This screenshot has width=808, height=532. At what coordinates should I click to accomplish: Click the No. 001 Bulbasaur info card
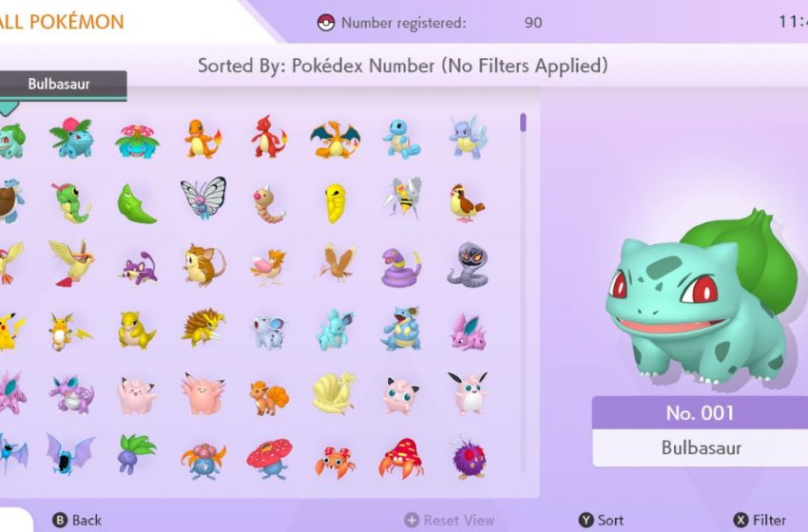click(x=700, y=431)
